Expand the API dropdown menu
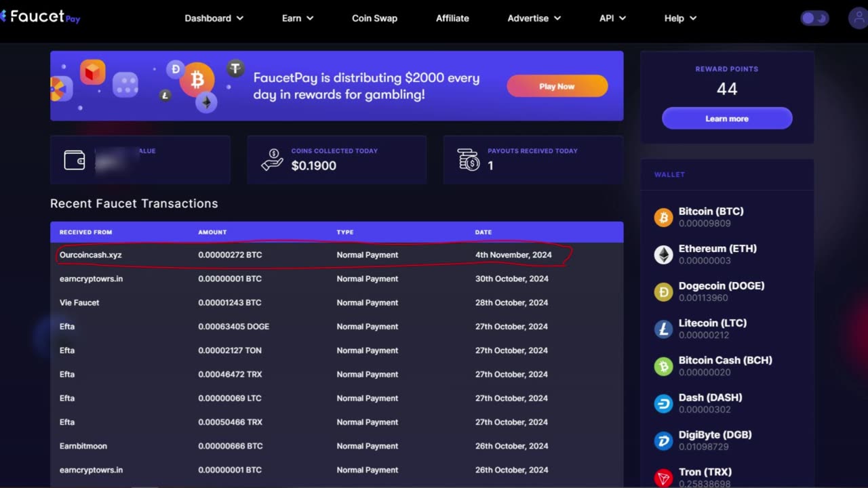This screenshot has height=488, width=868. [x=612, y=18]
